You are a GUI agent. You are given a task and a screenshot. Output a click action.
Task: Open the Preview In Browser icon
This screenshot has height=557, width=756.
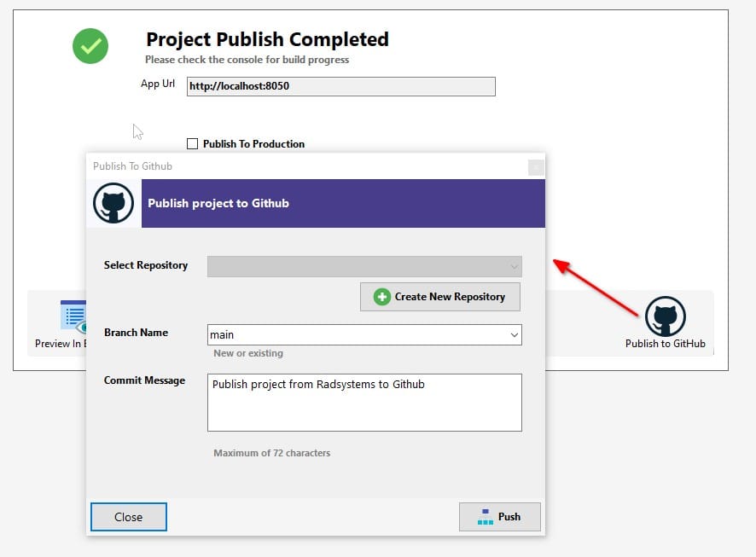[x=73, y=316]
